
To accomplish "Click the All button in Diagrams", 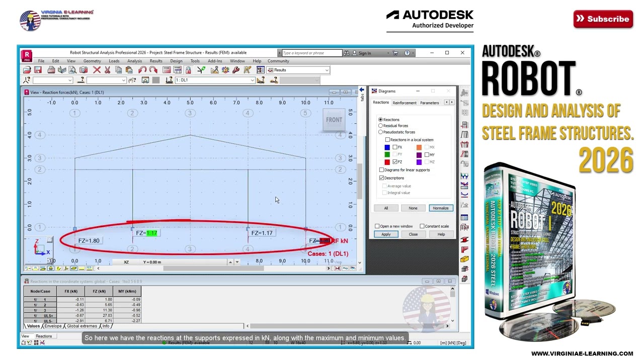I will [386, 208].
